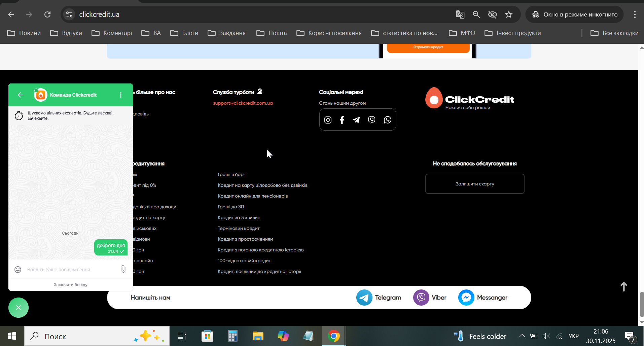Click the Telegram button in 'Напишіть нам' bar
The width and height of the screenshot is (644, 346).
(x=379, y=298)
